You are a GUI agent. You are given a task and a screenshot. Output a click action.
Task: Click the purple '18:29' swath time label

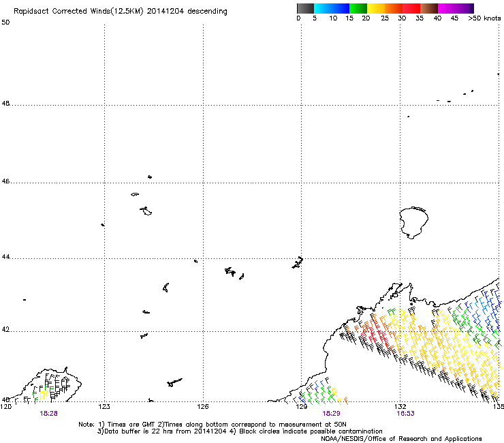(x=331, y=414)
